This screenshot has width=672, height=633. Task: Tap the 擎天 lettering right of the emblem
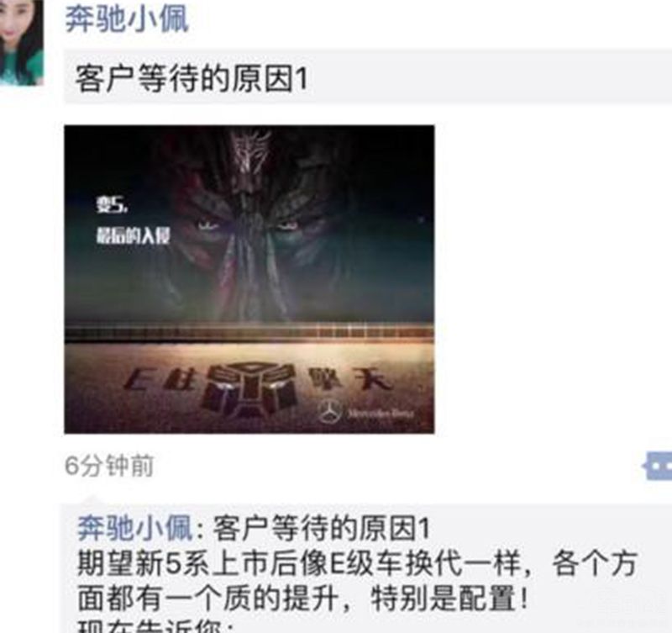point(349,379)
